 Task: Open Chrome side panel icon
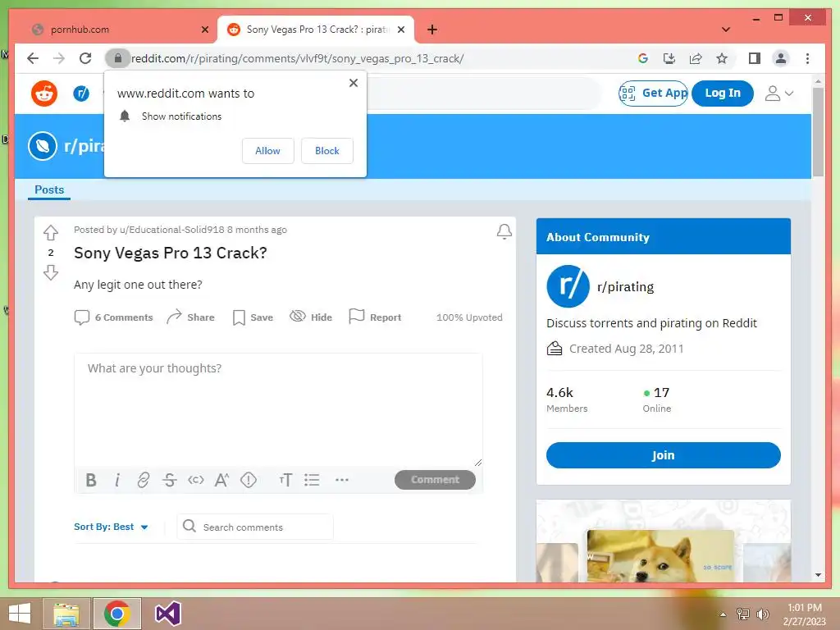(755, 58)
